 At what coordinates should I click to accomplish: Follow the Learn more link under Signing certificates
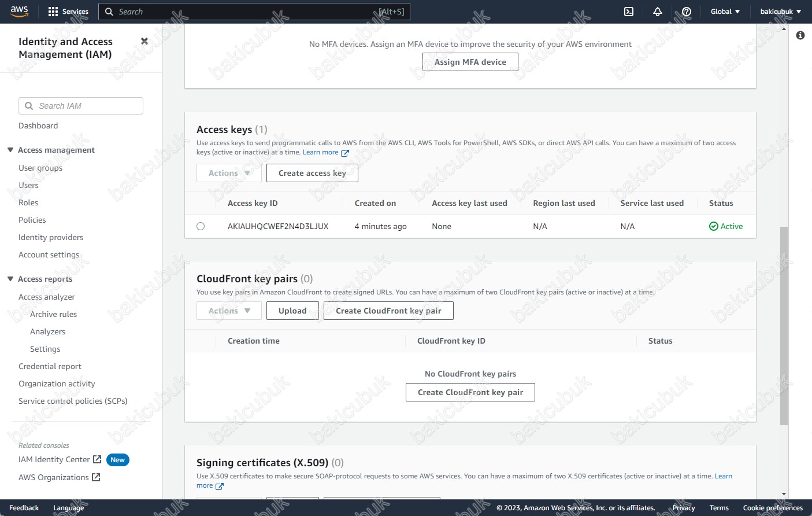(x=724, y=476)
